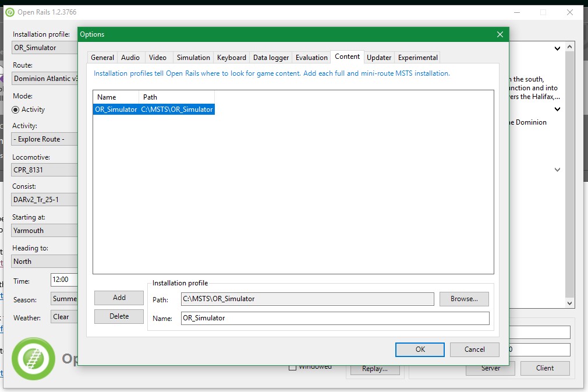Click the Open Rails title bar icon

[x=9, y=12]
